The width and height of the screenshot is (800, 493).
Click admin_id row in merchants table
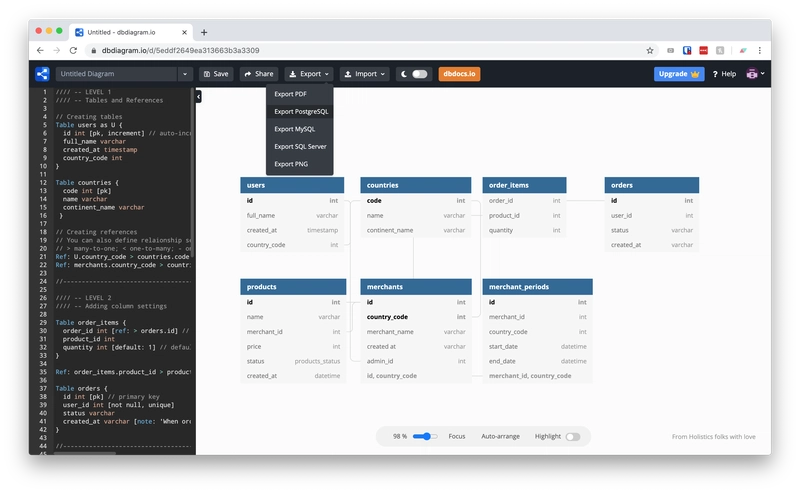pyautogui.click(x=416, y=361)
